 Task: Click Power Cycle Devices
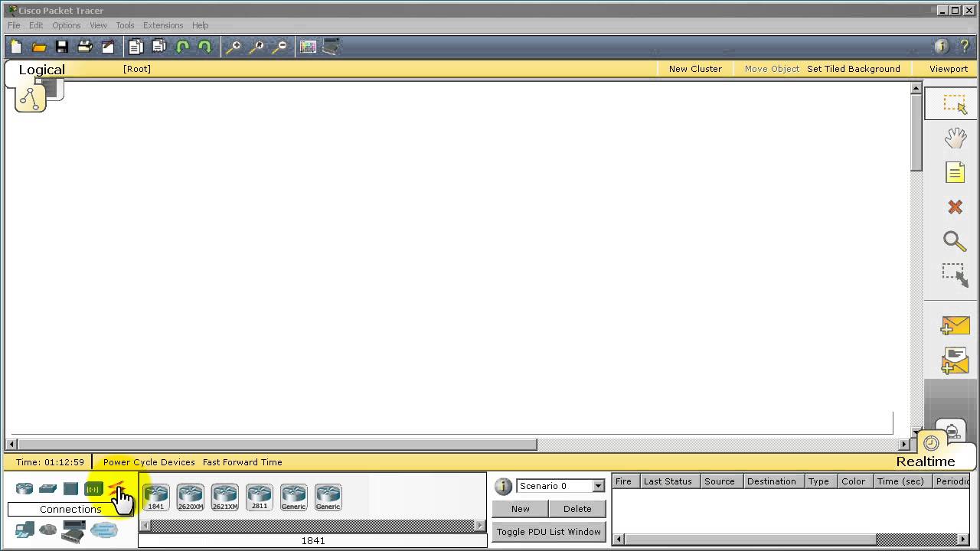pos(149,462)
